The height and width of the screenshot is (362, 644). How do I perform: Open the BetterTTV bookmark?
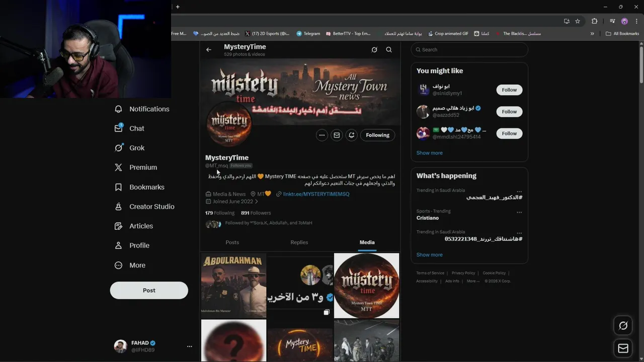(349, 34)
